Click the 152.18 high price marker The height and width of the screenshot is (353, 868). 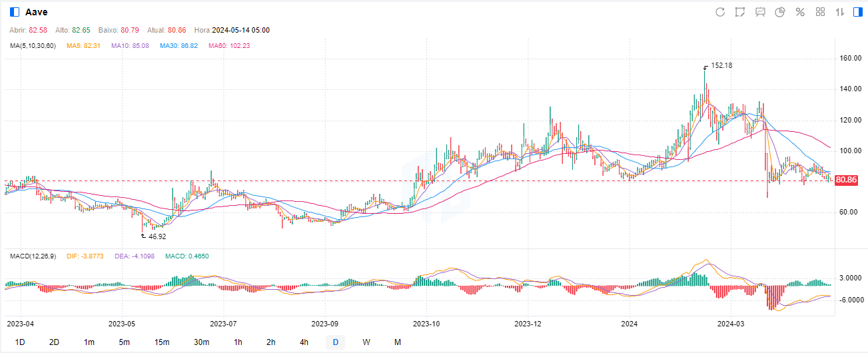pyautogui.click(x=721, y=65)
